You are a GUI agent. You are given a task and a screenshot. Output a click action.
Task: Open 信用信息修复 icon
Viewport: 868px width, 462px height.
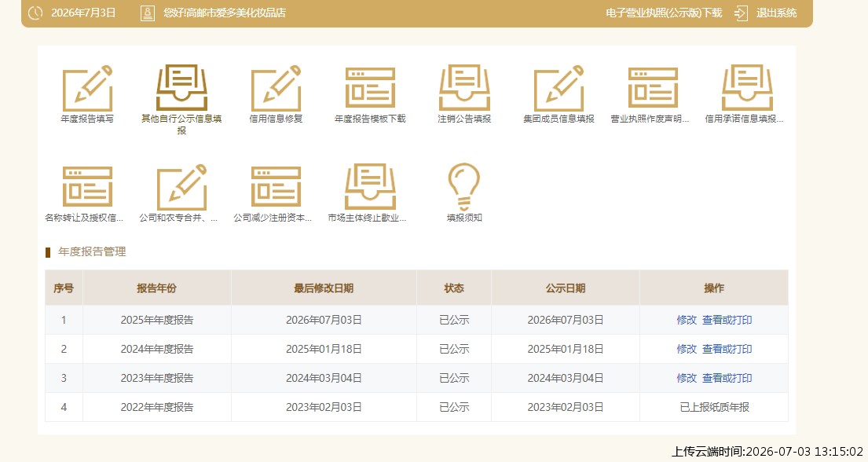pos(276,88)
